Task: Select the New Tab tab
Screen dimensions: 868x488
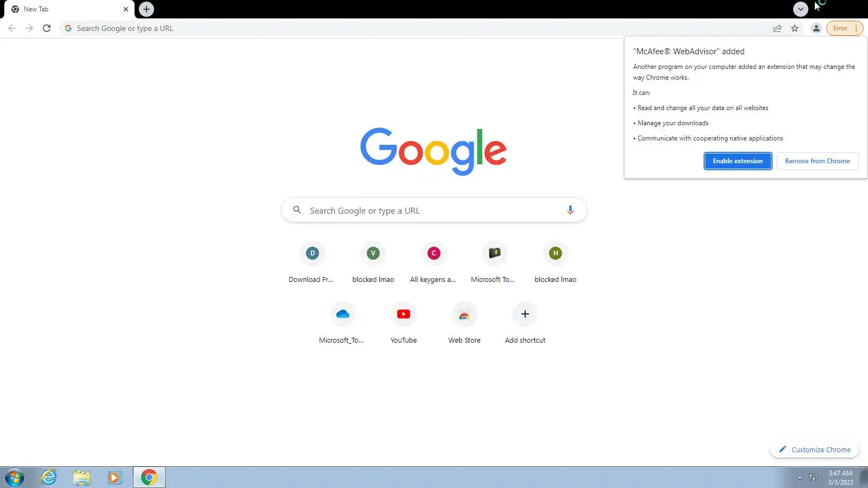Action: tap(69, 9)
